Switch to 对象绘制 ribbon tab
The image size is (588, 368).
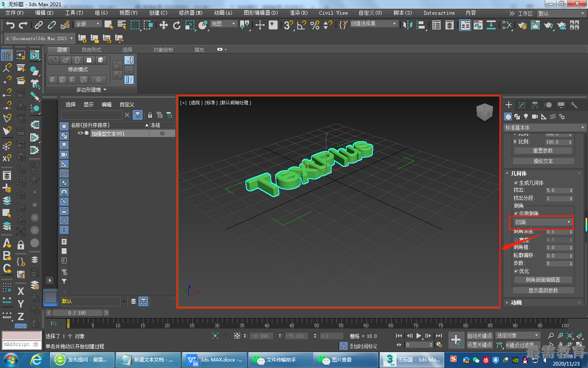[x=163, y=49]
